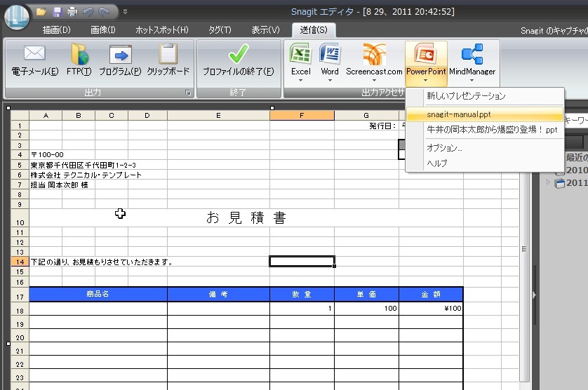Screen dimensions: 588x390
Task: Send capture to Word icon
Action: (330, 53)
